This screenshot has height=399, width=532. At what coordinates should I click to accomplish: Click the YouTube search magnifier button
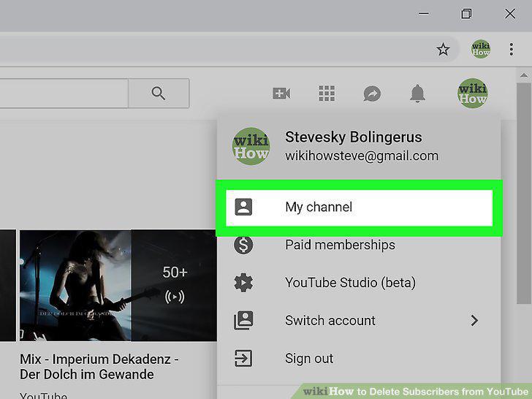(x=159, y=93)
